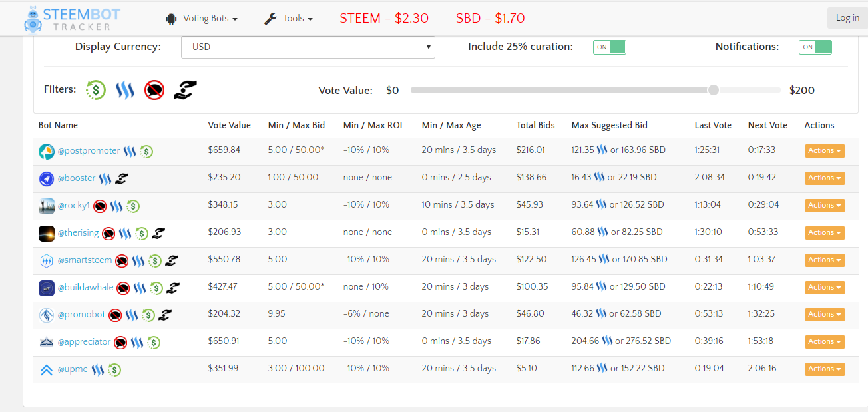Click the no-comments icon beside @rocky1
The height and width of the screenshot is (412, 868).
click(x=100, y=206)
